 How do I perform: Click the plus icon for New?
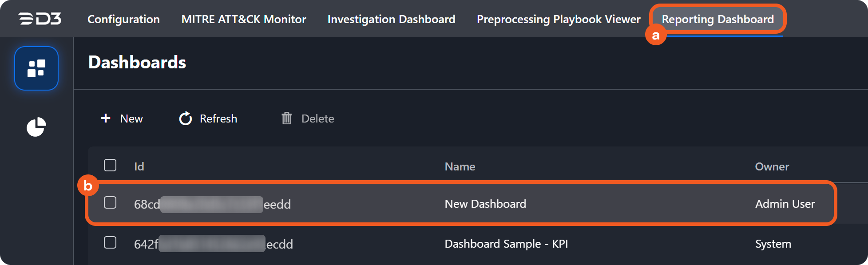[106, 118]
